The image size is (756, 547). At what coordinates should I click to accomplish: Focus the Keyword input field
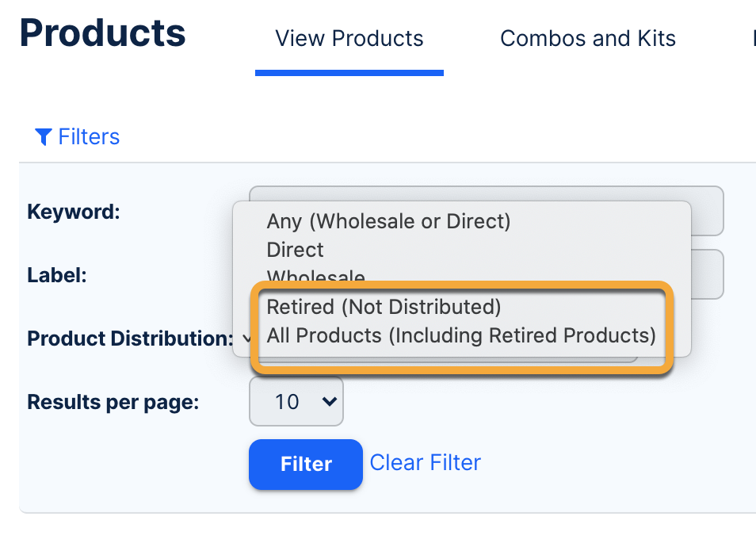(x=705, y=211)
